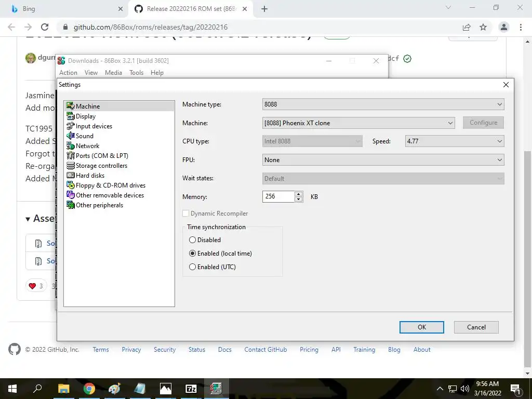The image size is (532, 399).
Task: Open the GitHub Privacy link
Action: [x=131, y=350]
